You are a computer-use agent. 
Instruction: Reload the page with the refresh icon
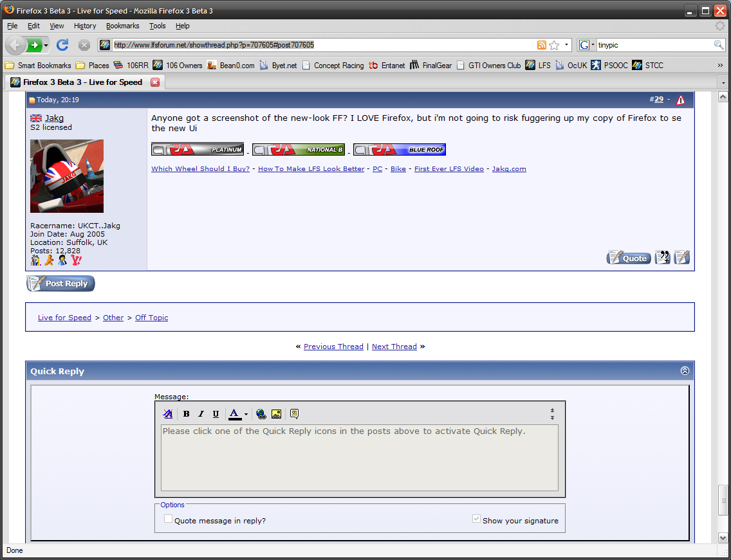[x=62, y=45]
